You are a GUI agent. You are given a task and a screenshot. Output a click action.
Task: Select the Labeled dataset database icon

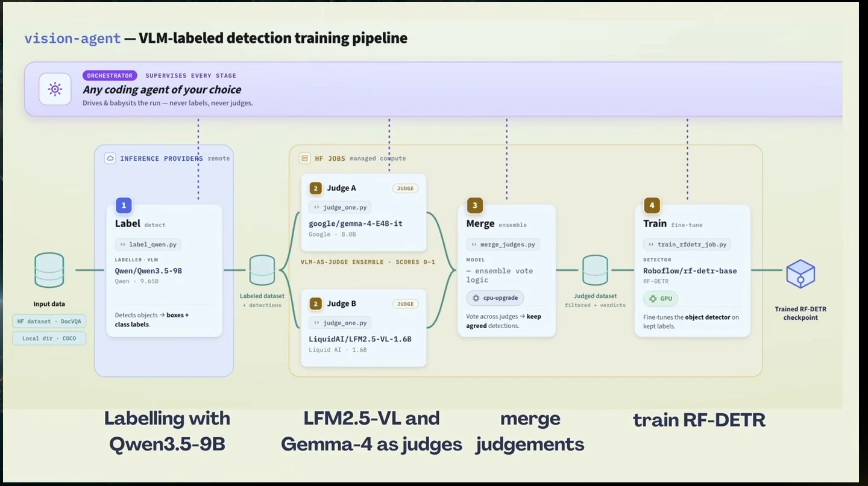click(262, 270)
